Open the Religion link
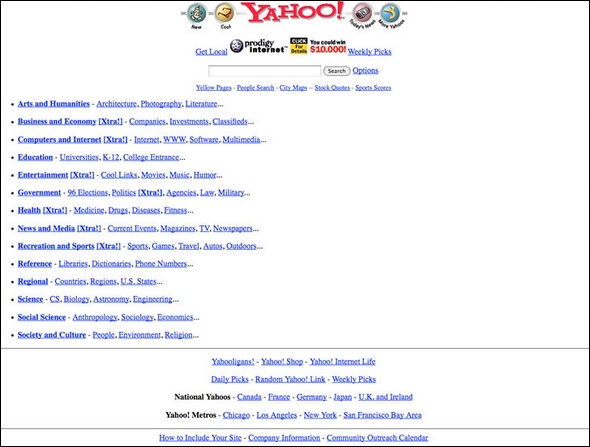This screenshot has height=447, width=590. point(178,335)
